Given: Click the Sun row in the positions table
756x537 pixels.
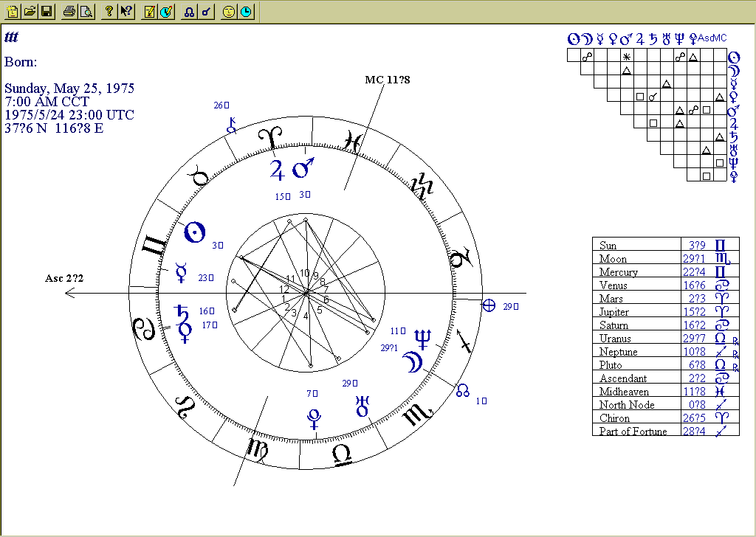Looking at the screenshot, I should (x=664, y=245).
